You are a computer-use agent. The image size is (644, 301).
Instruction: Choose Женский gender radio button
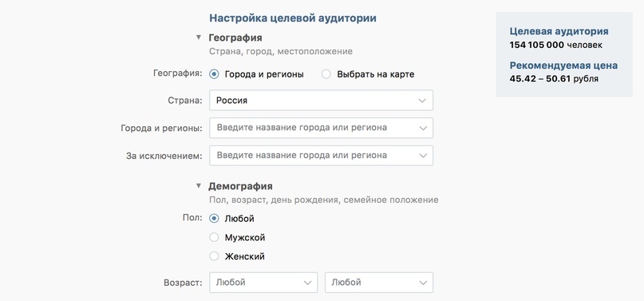[x=214, y=256]
